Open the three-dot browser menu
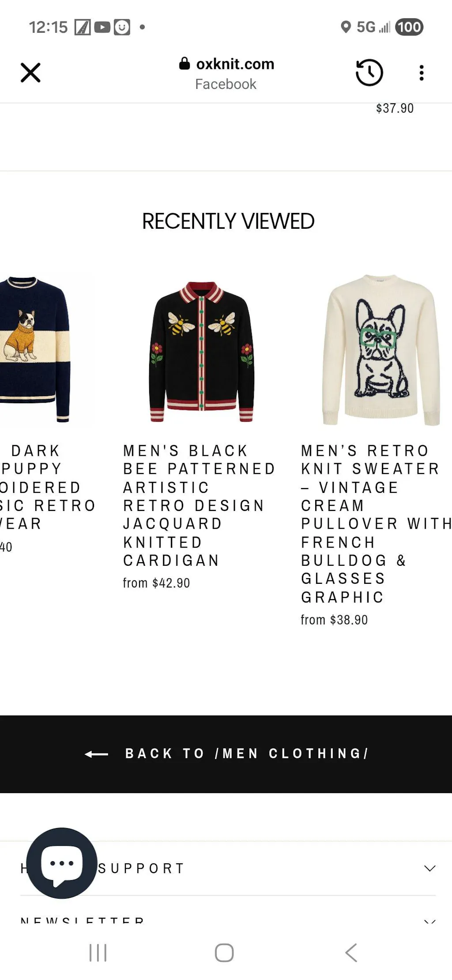 422,73
